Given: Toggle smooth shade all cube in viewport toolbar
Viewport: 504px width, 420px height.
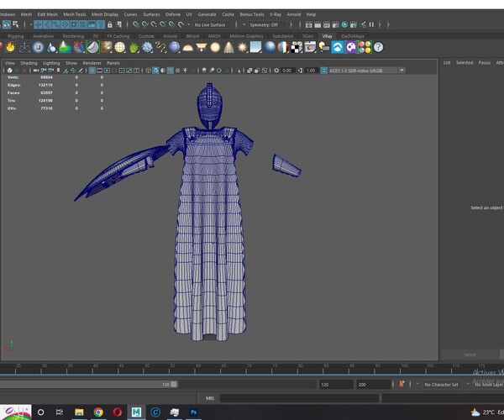Looking at the screenshot, I should tap(155, 71).
